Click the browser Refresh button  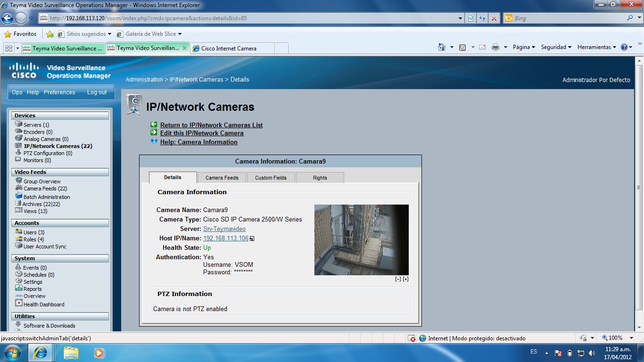(482, 18)
